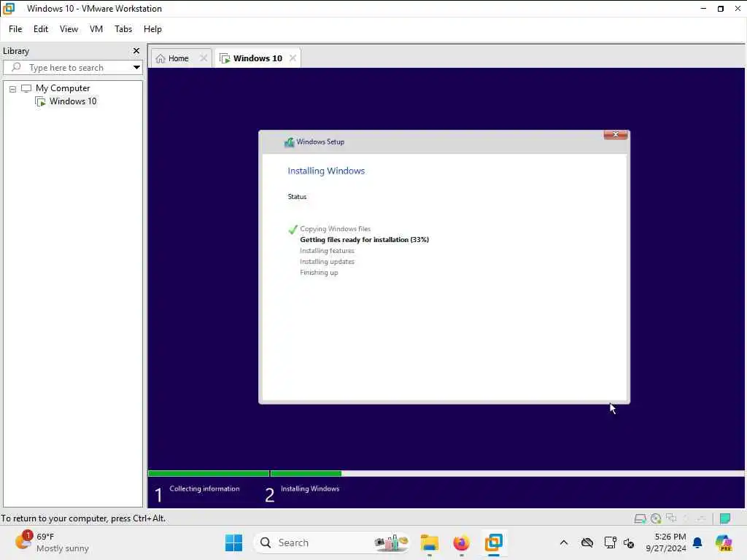
Task: Click the Home tab house icon
Action: [x=160, y=58]
